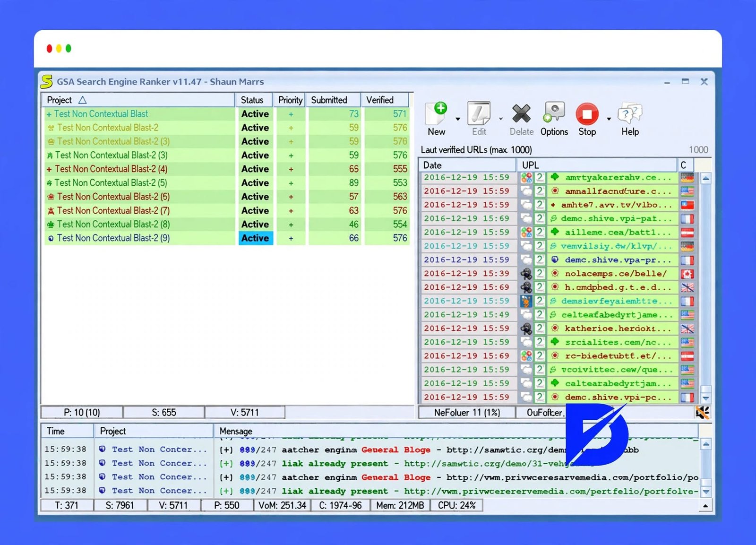
Task: Click engine icon on demsievfeyaiemhtie row
Action: [x=526, y=301]
